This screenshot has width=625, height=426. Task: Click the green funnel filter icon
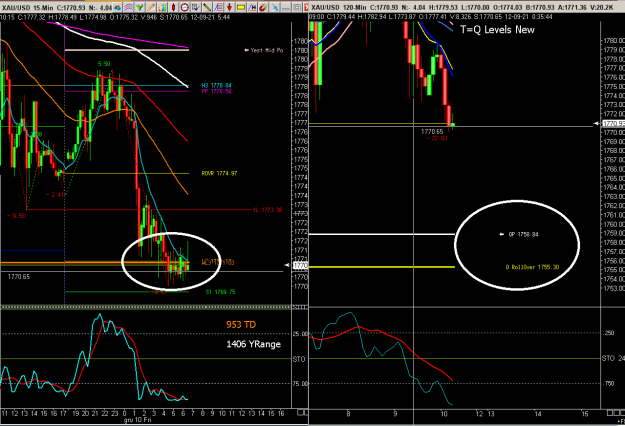coord(140,7)
